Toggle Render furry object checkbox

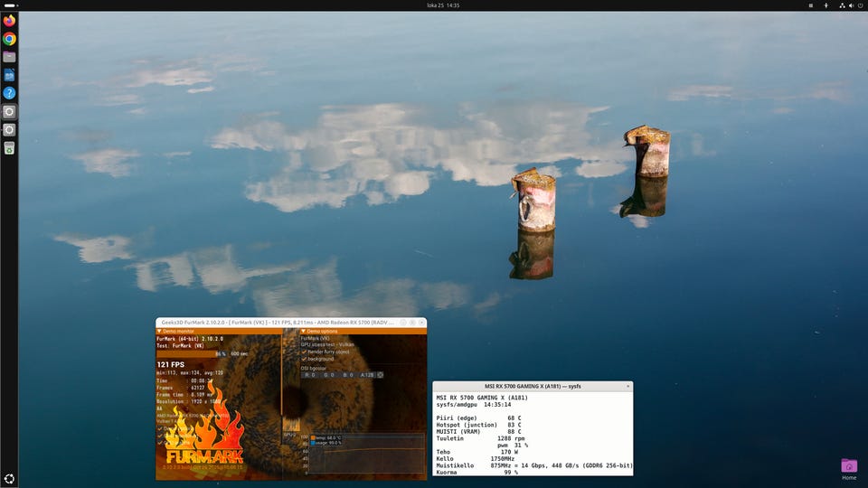click(305, 352)
